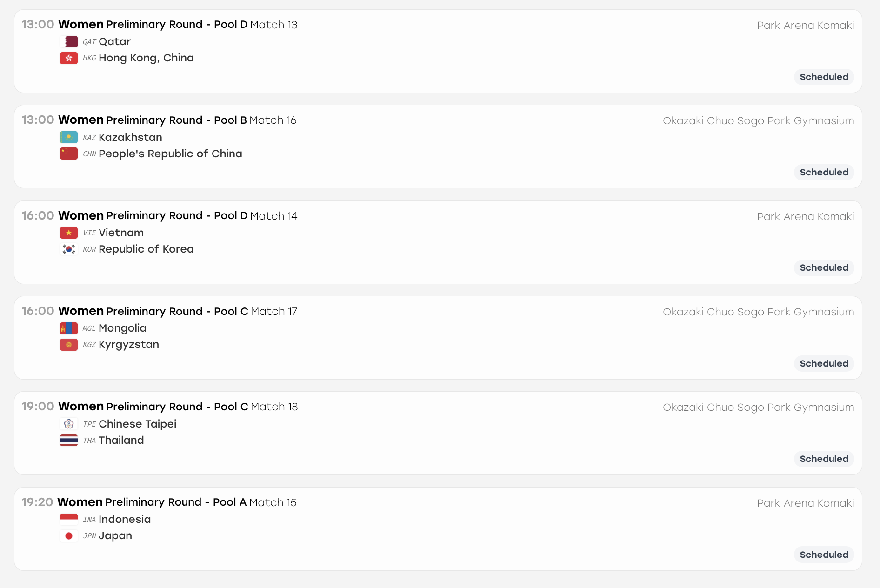Image resolution: width=880 pixels, height=588 pixels.
Task: Click the Chinese Taipei flag icon
Action: point(69,424)
